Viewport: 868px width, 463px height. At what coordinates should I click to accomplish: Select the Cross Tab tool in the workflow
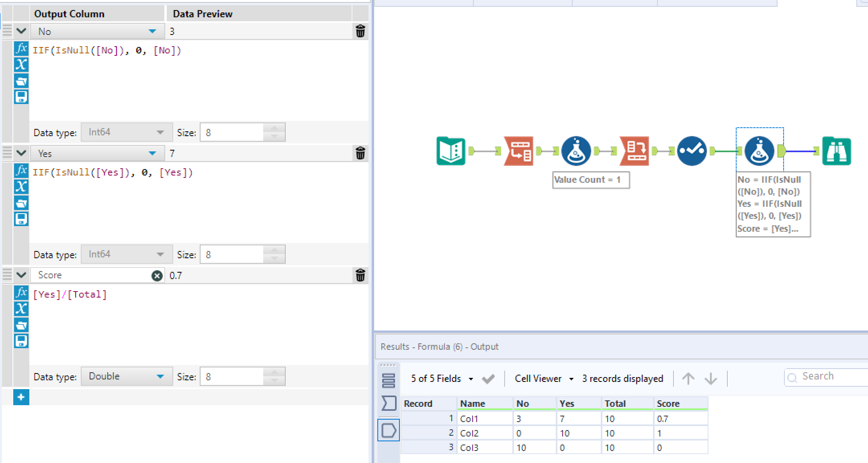(634, 151)
